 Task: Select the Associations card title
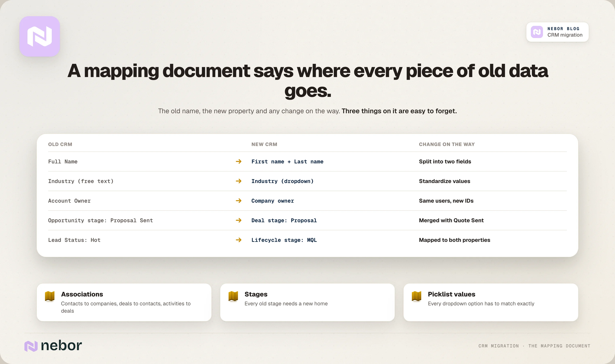pyautogui.click(x=82, y=294)
